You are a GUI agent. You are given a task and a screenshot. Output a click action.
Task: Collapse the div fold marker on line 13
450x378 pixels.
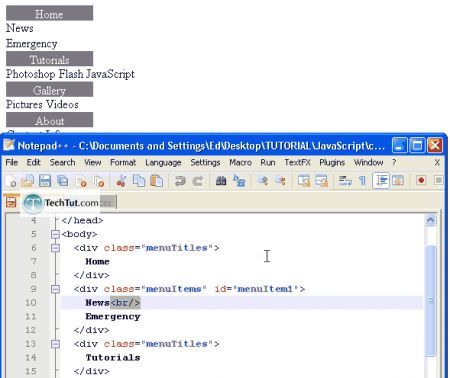click(x=55, y=344)
